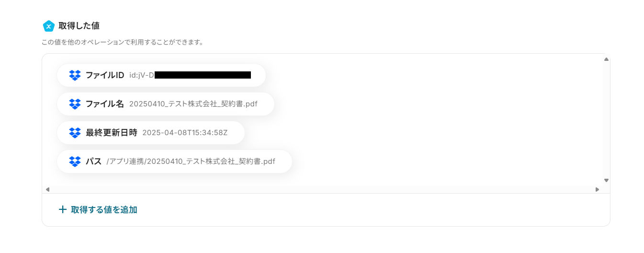Click the Dropbox icon beside パス
This screenshot has width=644, height=253.
point(75,161)
